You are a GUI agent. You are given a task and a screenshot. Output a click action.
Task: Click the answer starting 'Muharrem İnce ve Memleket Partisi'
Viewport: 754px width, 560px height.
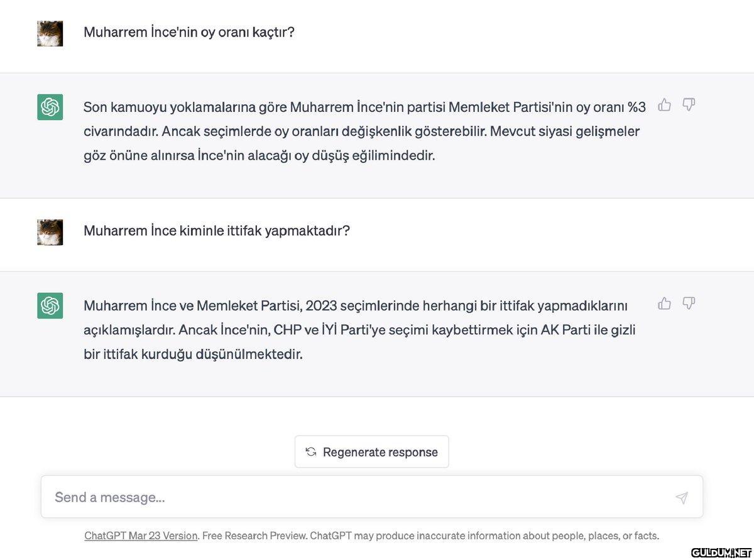[360, 329]
